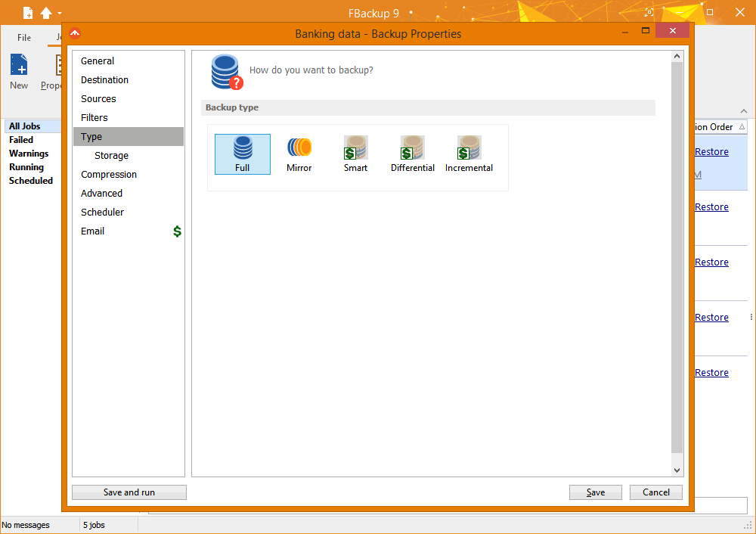Click the Save button

[596, 492]
